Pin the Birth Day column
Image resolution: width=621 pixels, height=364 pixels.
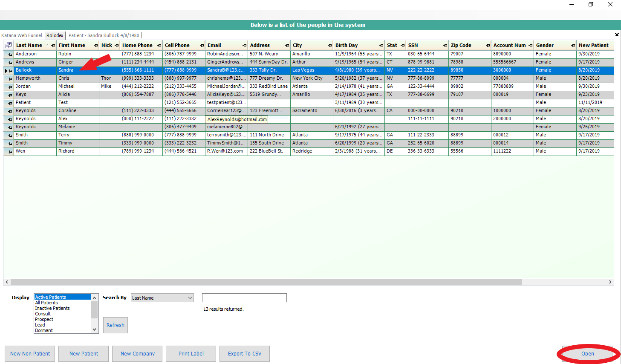[x=381, y=45]
